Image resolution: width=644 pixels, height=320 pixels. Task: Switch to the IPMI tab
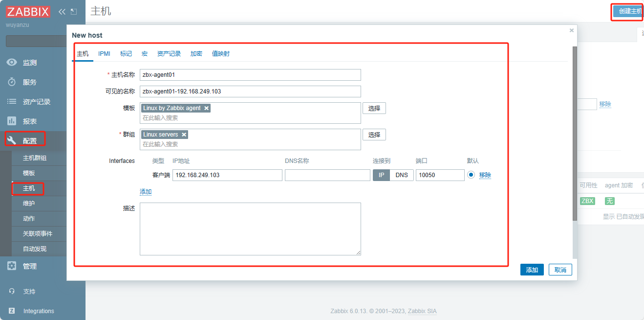(x=104, y=54)
